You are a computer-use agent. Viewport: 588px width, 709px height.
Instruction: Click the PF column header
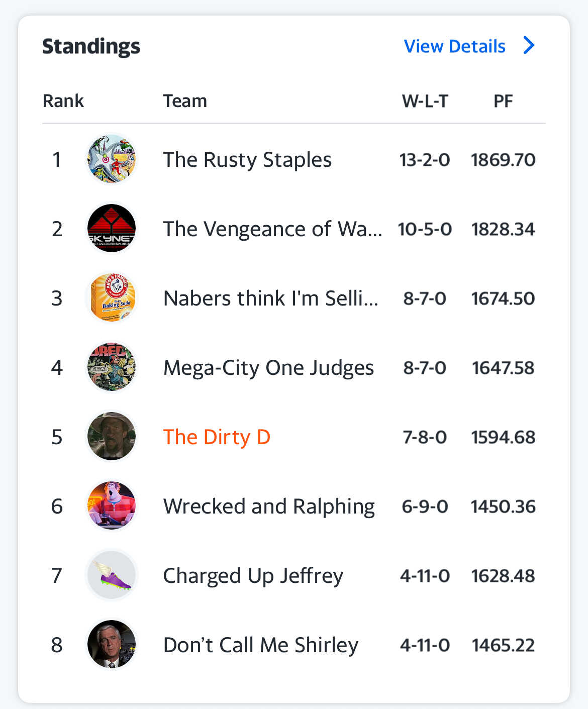click(503, 101)
